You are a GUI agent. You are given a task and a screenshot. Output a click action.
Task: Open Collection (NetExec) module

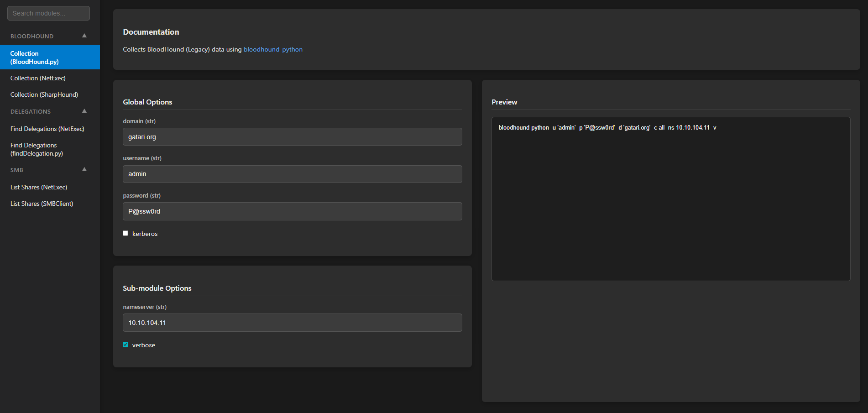pyautogui.click(x=50, y=78)
